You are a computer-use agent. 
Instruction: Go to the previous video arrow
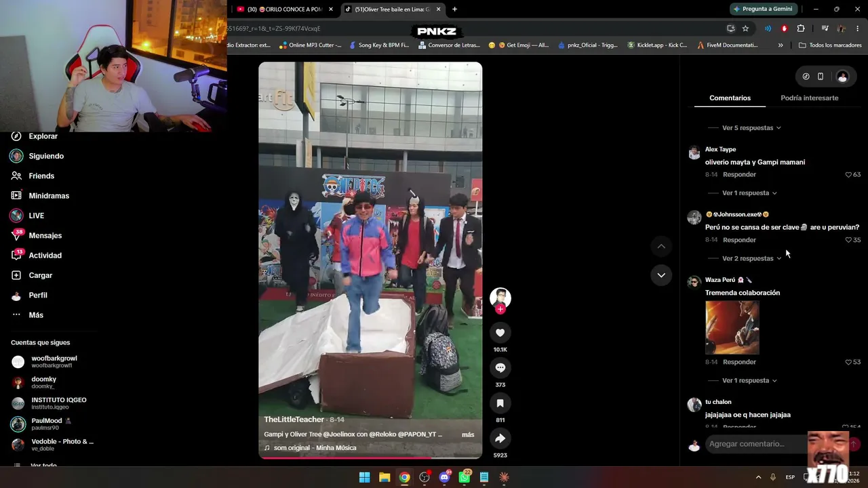click(x=661, y=246)
